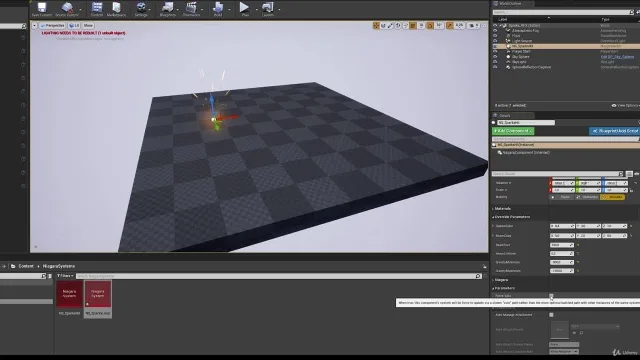Select the highlighted Niagara System asset thumbnail
640x360 pixels.
(x=98, y=295)
